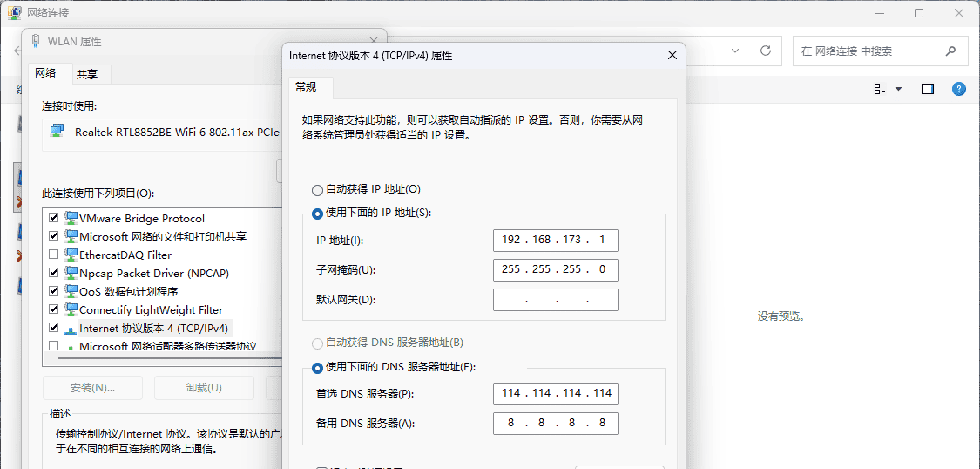The width and height of the screenshot is (980, 469).
Task: Click the Realtek adapter icon
Action: (x=57, y=131)
